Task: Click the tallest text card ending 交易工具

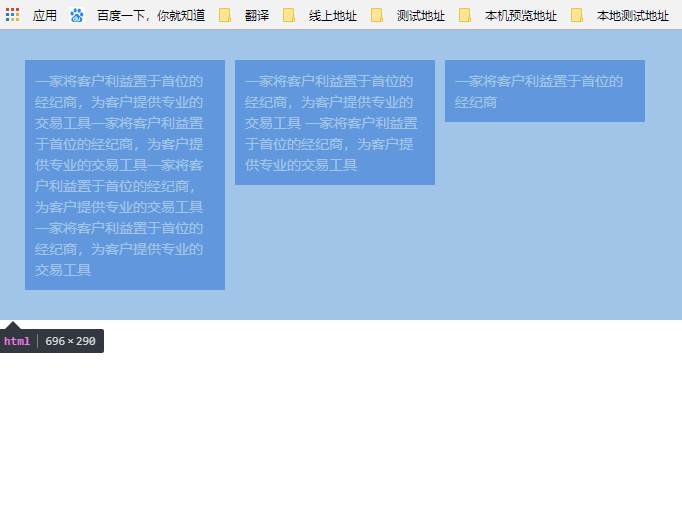Action: [125, 175]
